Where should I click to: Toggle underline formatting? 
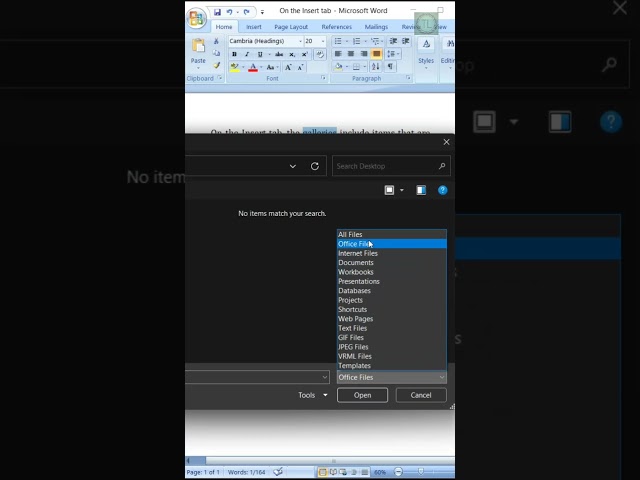(x=260, y=54)
